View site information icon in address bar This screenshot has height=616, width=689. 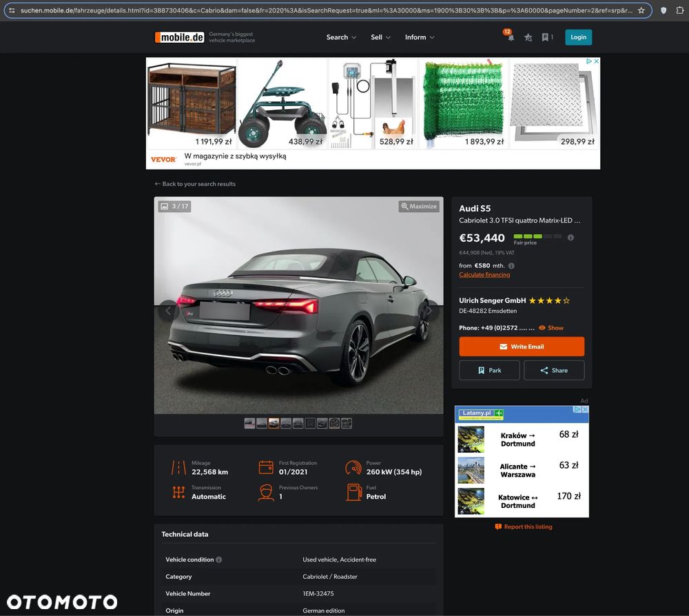pos(12,10)
